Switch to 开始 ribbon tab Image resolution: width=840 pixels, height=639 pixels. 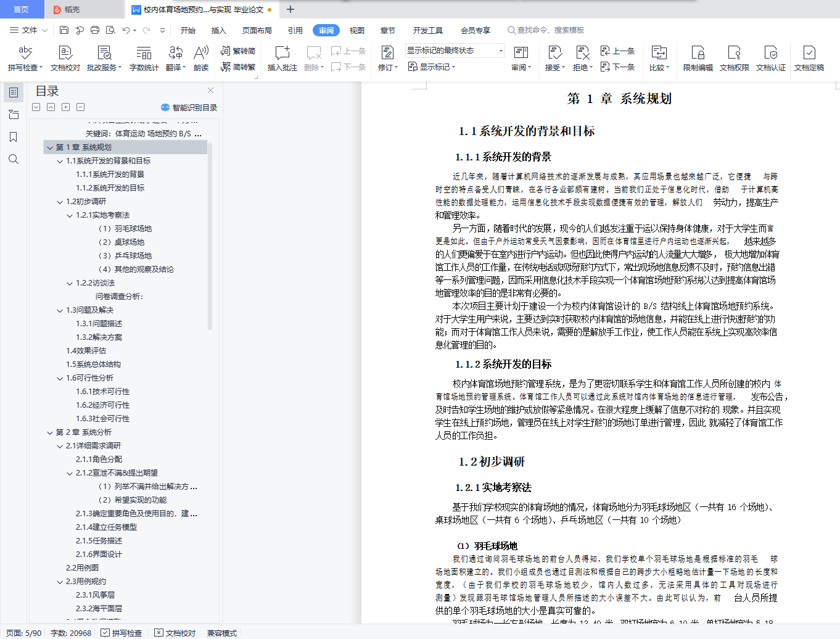(188, 30)
